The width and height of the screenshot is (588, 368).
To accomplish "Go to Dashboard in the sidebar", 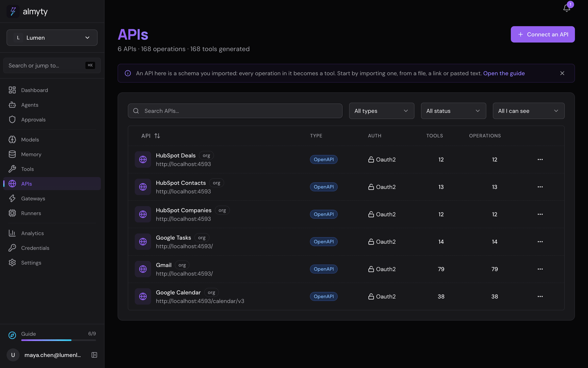I will pyautogui.click(x=52, y=90).
